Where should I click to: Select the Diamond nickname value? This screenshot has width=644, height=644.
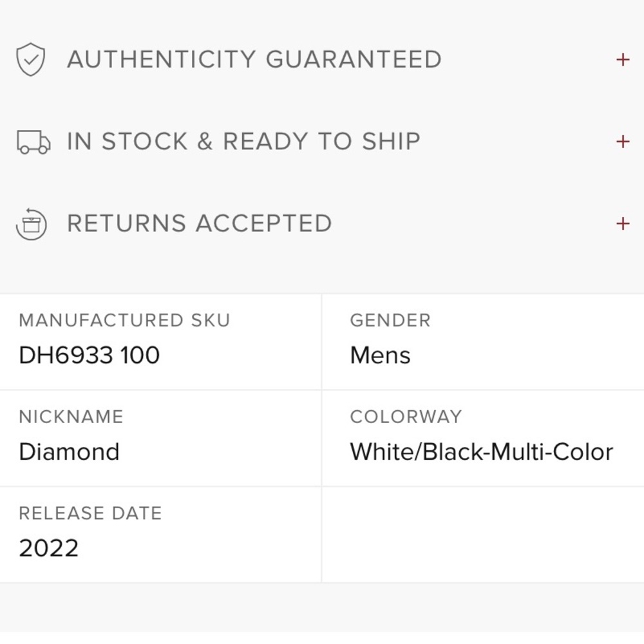(x=69, y=451)
